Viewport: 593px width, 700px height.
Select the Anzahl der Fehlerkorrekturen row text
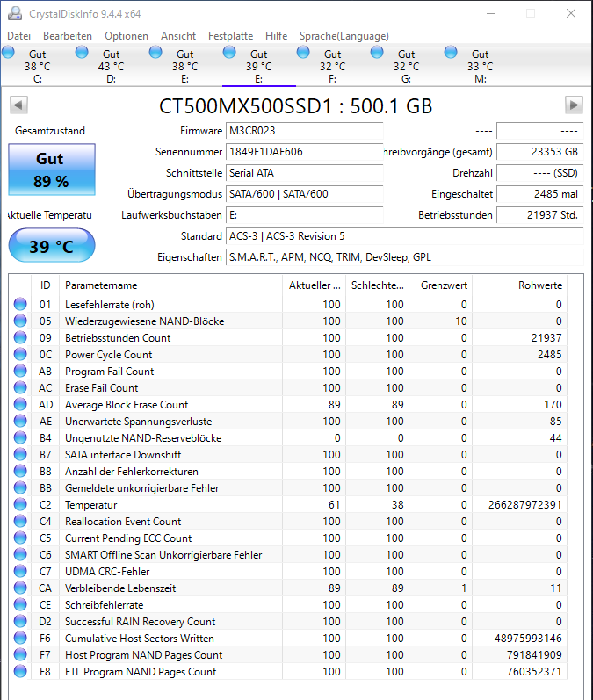tap(131, 471)
